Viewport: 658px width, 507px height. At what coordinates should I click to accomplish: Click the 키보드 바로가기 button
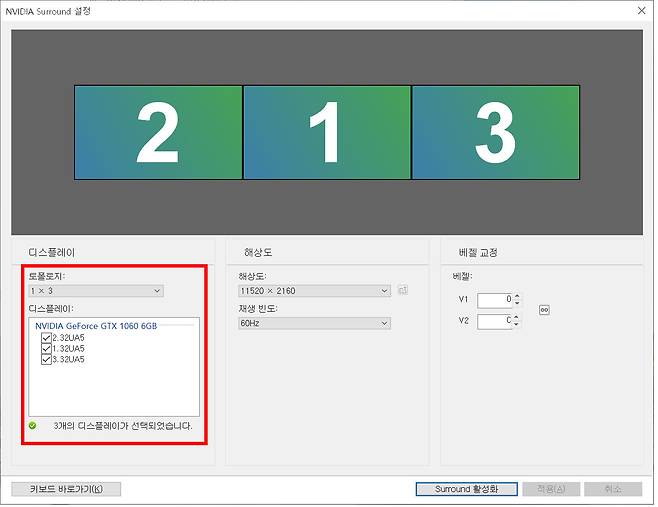66,489
